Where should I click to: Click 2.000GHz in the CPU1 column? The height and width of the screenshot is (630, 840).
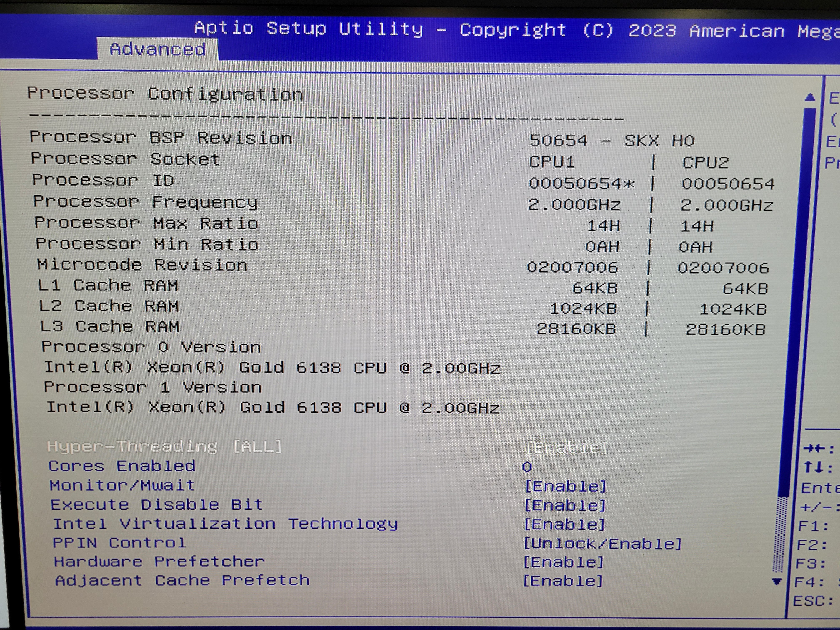(574, 205)
